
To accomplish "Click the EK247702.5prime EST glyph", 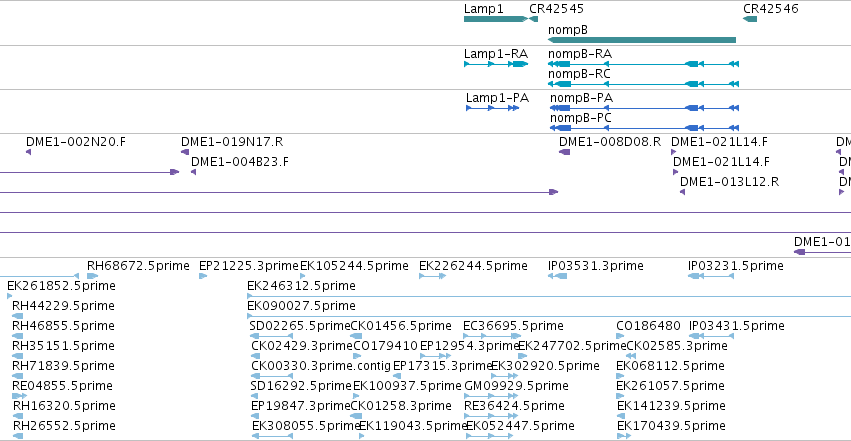I will (523, 356).
